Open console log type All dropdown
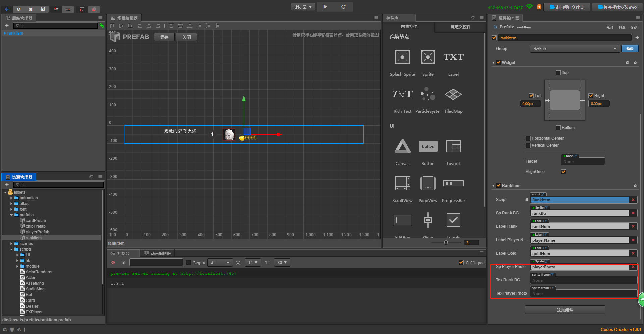The height and width of the screenshot is (334, 644). tap(220, 263)
